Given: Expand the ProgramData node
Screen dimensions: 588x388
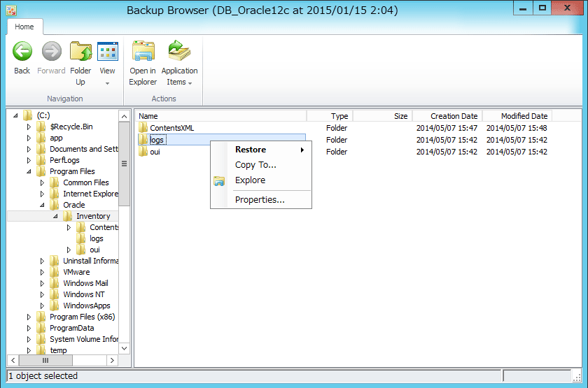Looking at the screenshot, I should (29, 328).
